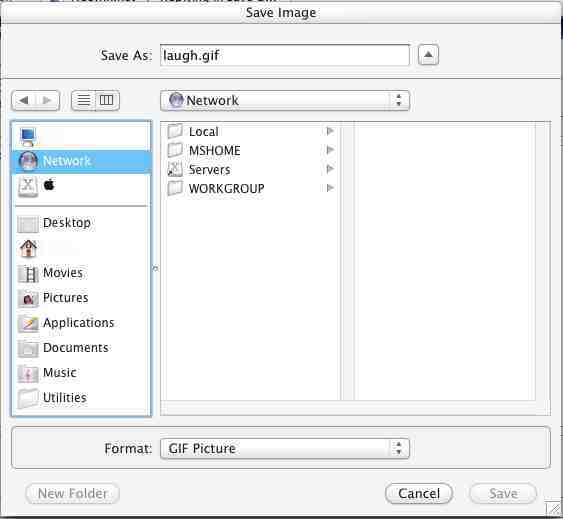Expand WORKGROUP with its arrow

coord(330,188)
